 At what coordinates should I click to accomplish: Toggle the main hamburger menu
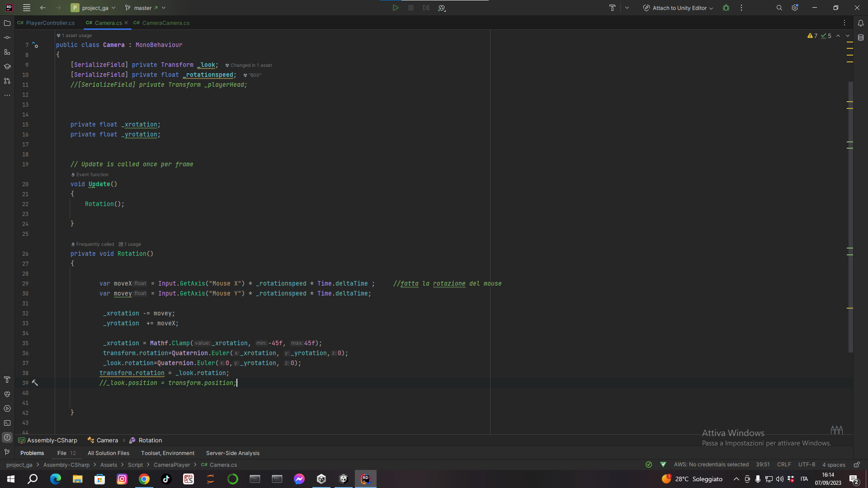pyautogui.click(x=27, y=8)
